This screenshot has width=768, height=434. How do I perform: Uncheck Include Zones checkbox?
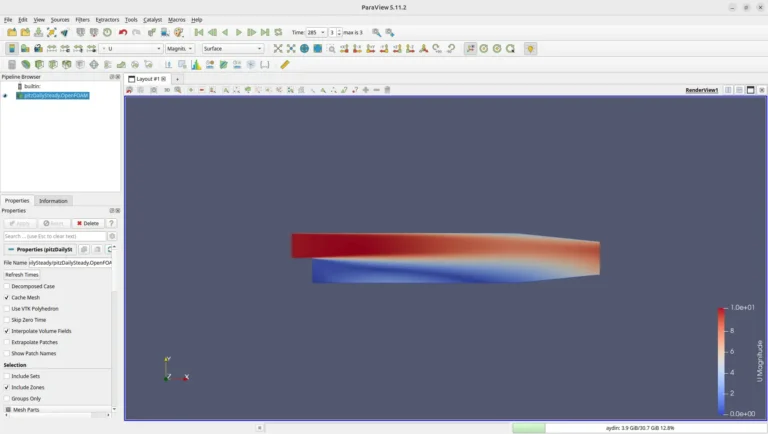click(7, 387)
